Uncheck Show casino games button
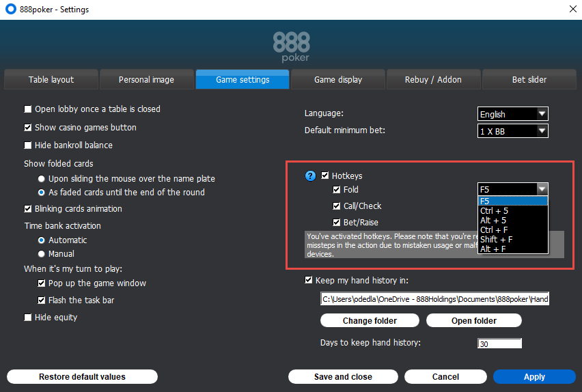This screenshot has height=392, width=582. 28,128
